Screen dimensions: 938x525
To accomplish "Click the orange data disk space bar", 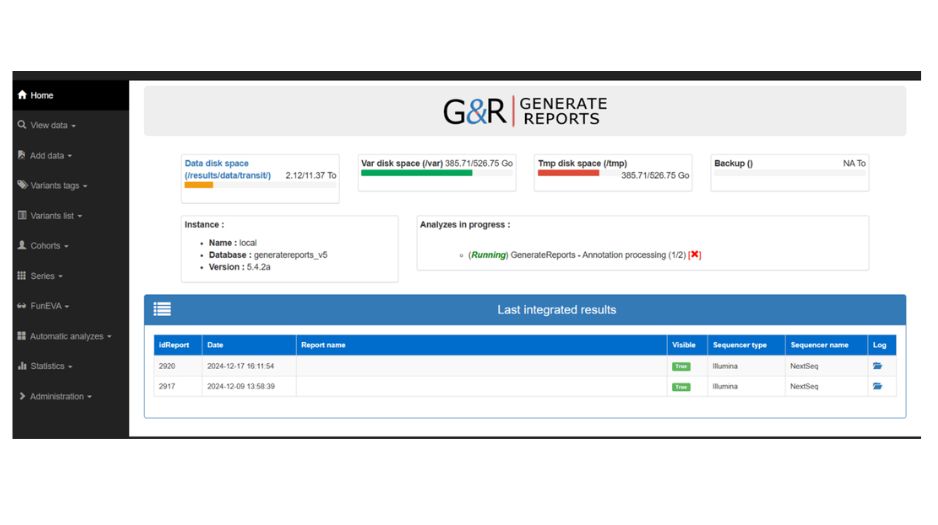I will [199, 185].
